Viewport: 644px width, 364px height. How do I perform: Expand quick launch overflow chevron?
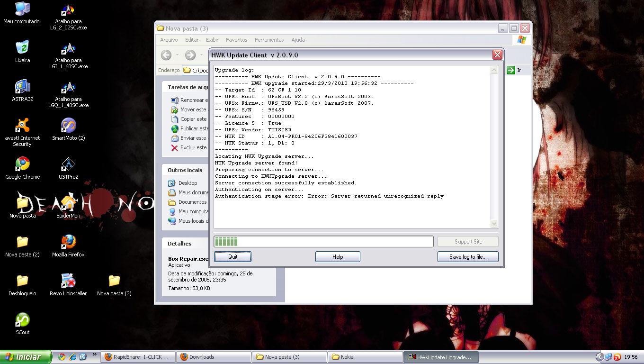point(94,355)
